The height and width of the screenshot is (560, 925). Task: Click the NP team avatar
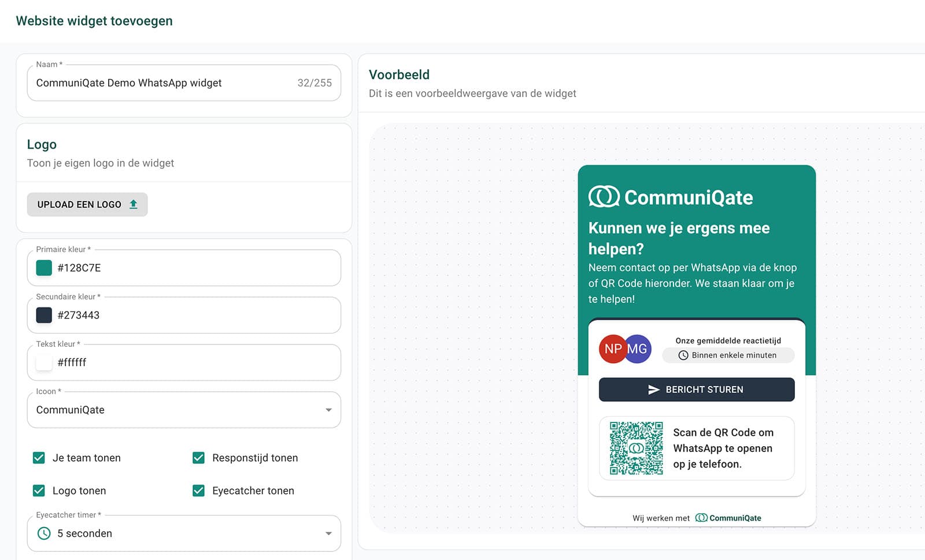coord(613,349)
